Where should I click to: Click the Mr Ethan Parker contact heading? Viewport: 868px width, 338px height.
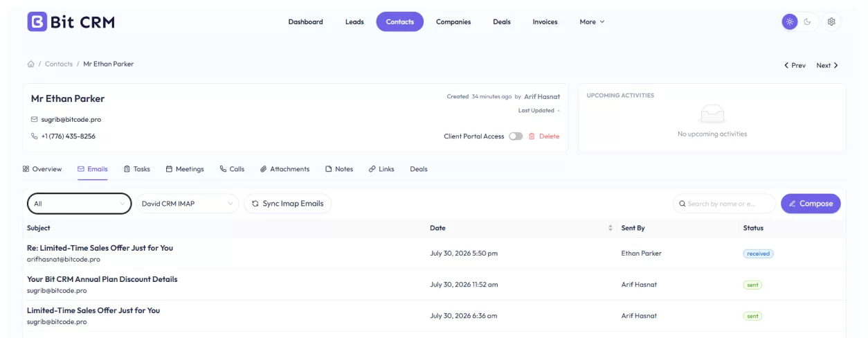point(68,98)
